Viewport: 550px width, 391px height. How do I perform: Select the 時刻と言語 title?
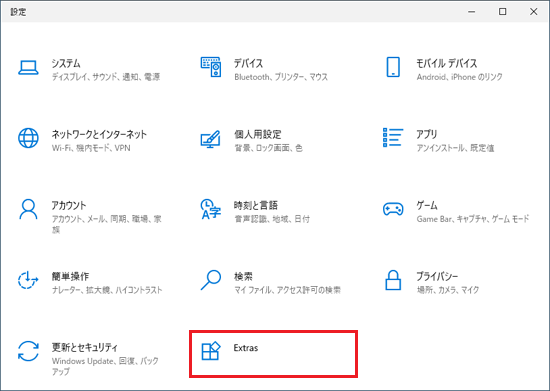point(256,205)
